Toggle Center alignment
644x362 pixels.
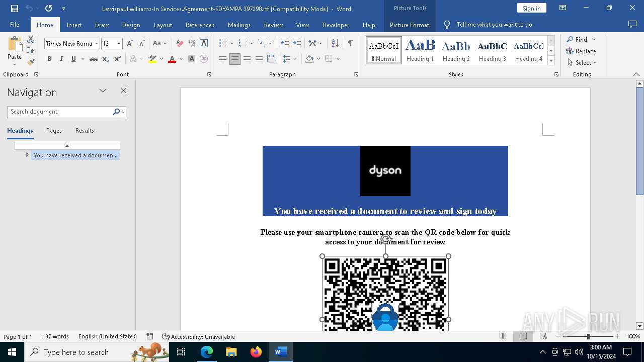tap(235, 59)
